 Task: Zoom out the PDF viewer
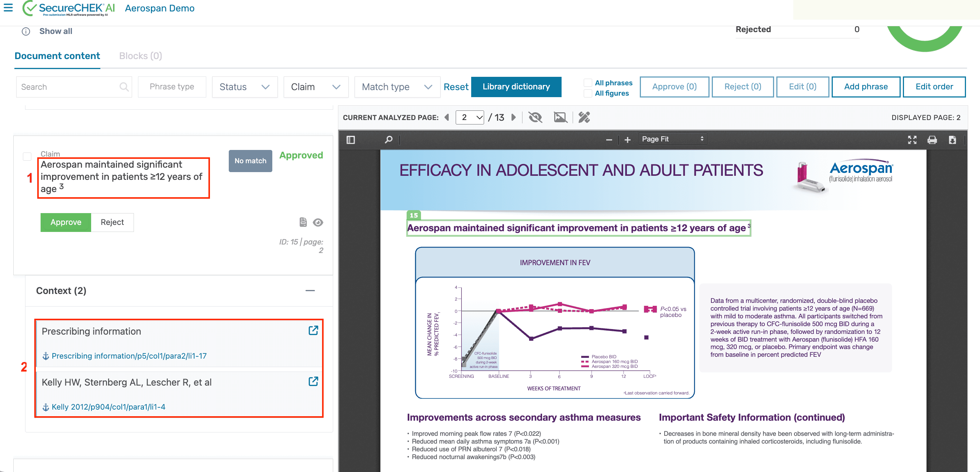coord(609,140)
